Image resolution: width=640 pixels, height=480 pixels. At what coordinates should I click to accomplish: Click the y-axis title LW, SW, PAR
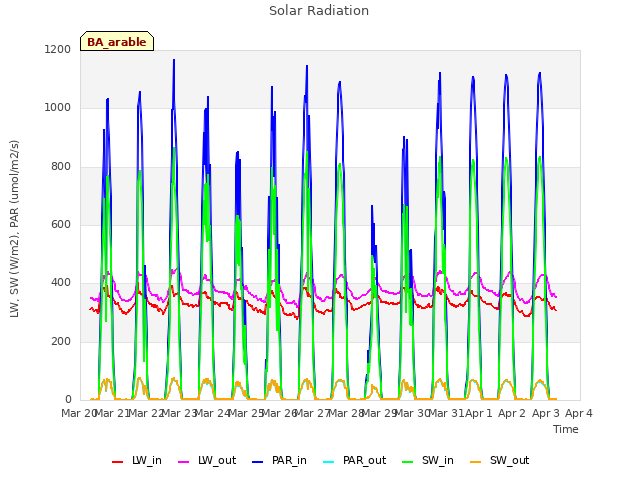15,229
